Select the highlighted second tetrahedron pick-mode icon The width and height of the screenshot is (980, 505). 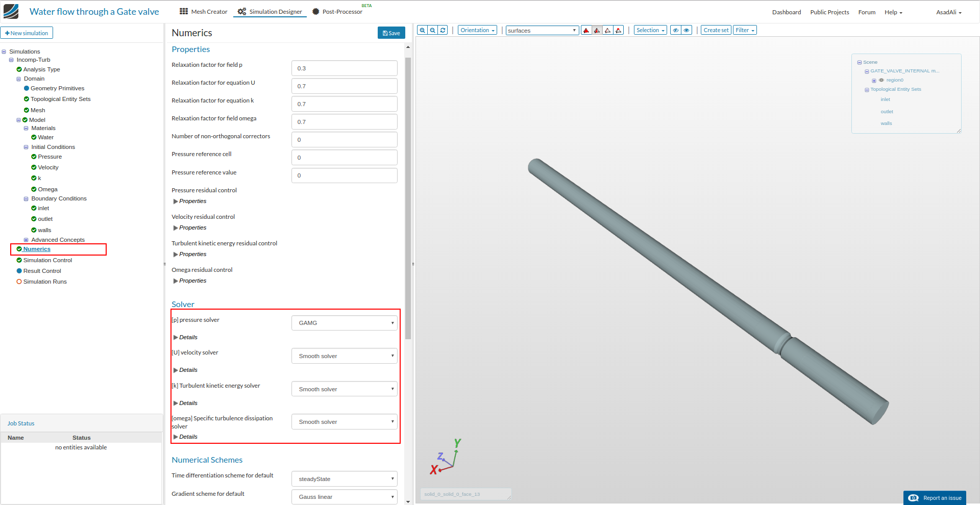[x=597, y=30]
